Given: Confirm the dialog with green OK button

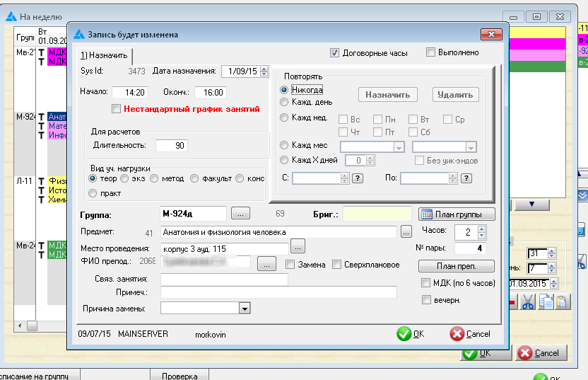Looking at the screenshot, I should 411,334.
